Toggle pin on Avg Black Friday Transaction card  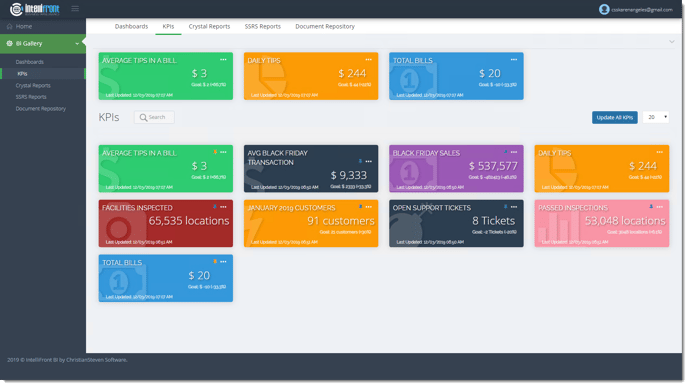pyautogui.click(x=360, y=161)
